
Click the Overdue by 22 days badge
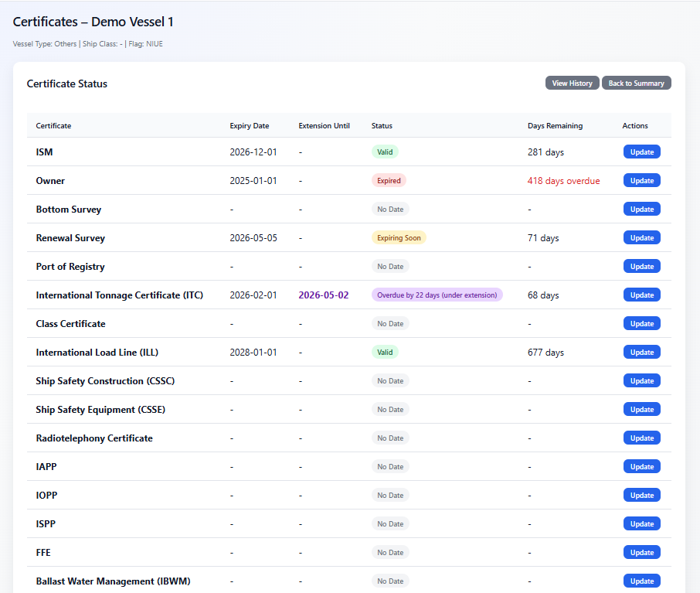click(437, 295)
